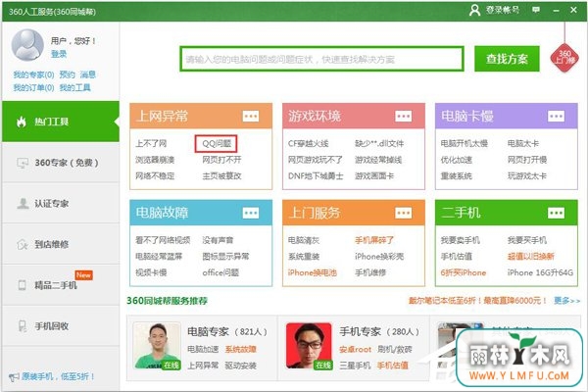Viewport: 588px width, 392px height.
Task: Open the more menu of 二手机 card
Action: pos(556,213)
